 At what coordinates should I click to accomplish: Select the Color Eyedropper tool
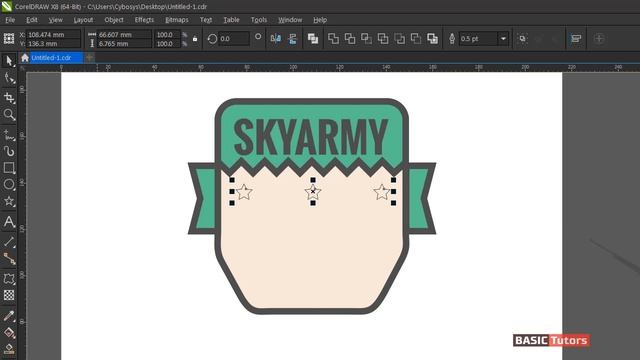tap(9, 316)
